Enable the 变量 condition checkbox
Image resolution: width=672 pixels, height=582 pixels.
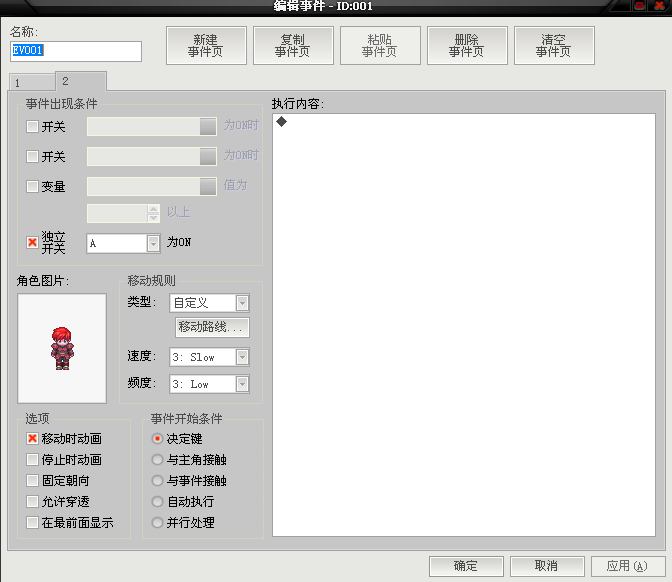click(32, 186)
